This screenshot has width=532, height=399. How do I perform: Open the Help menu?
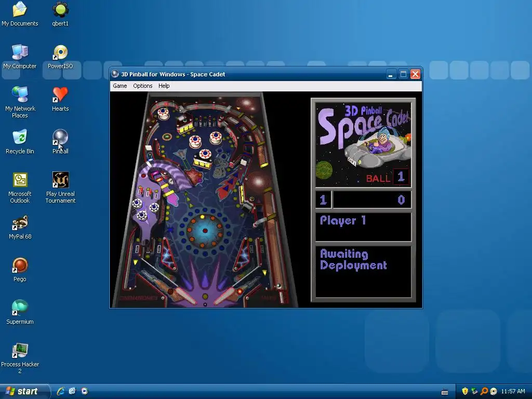(164, 86)
